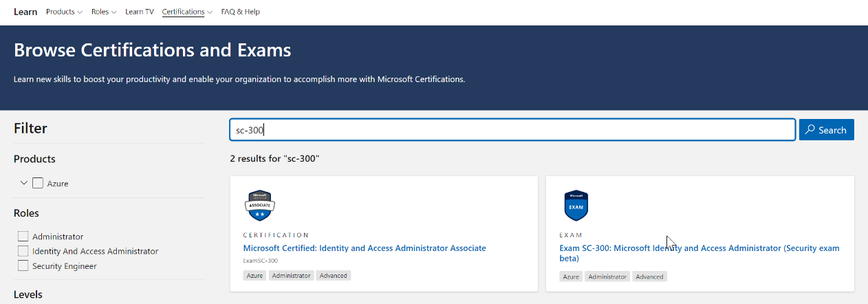Click Administrator tag on exam card
Screen dimensions: 868x304
point(607,276)
